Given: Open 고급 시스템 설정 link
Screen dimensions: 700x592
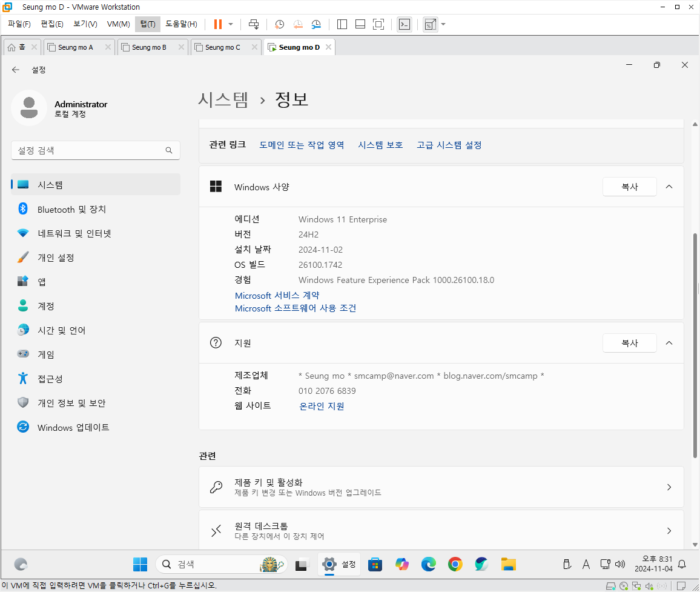Looking at the screenshot, I should [449, 145].
